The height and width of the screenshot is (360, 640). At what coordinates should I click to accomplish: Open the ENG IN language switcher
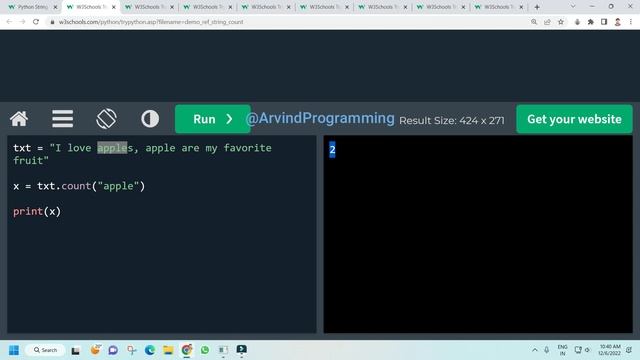(x=562, y=350)
